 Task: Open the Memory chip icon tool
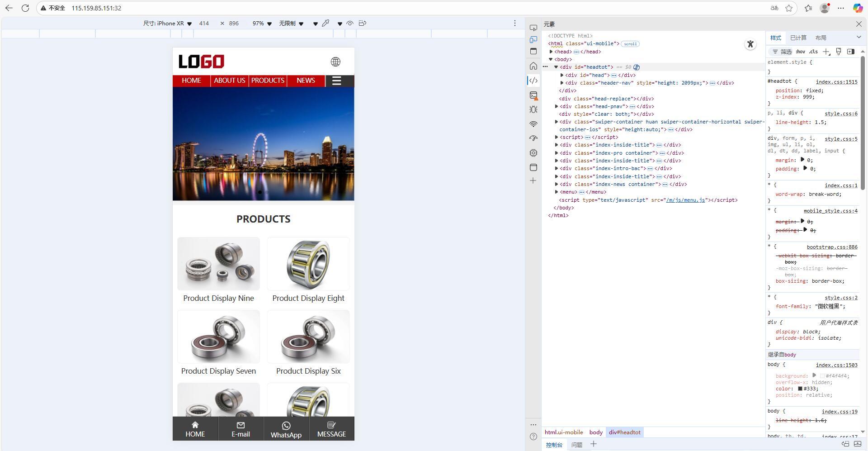(533, 153)
